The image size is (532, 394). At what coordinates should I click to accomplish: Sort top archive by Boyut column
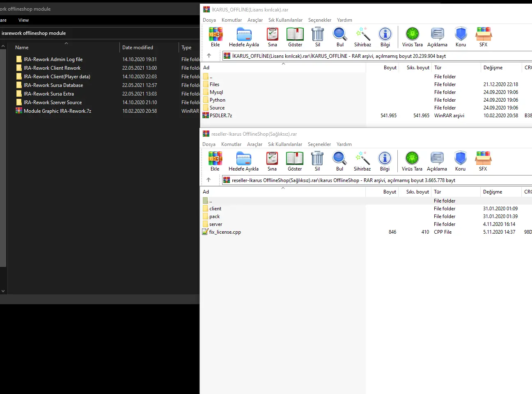tap(390, 68)
